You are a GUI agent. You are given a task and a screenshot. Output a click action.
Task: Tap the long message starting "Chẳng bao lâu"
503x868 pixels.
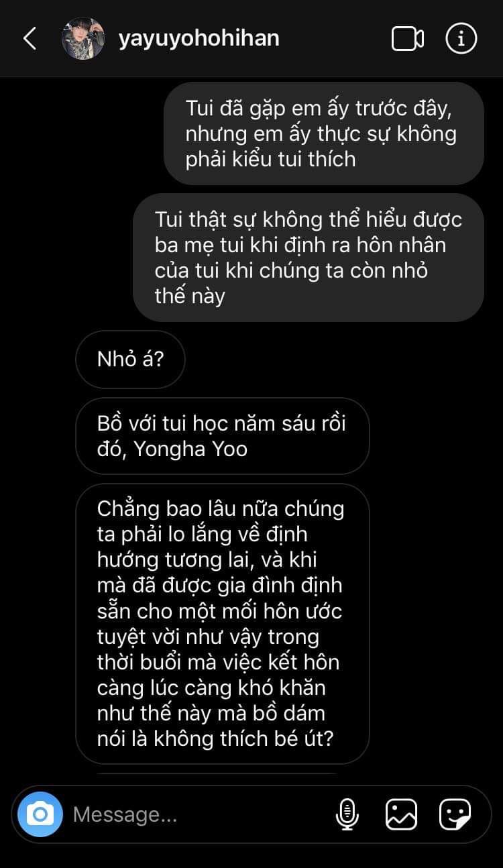tap(222, 624)
